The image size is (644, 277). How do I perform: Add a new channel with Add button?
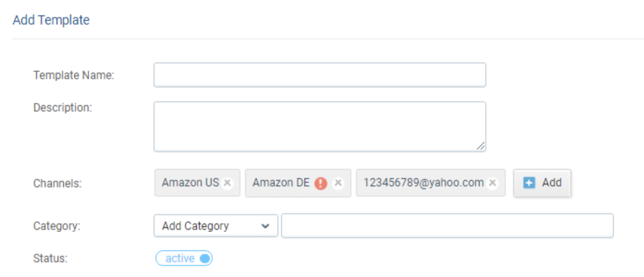click(x=542, y=183)
